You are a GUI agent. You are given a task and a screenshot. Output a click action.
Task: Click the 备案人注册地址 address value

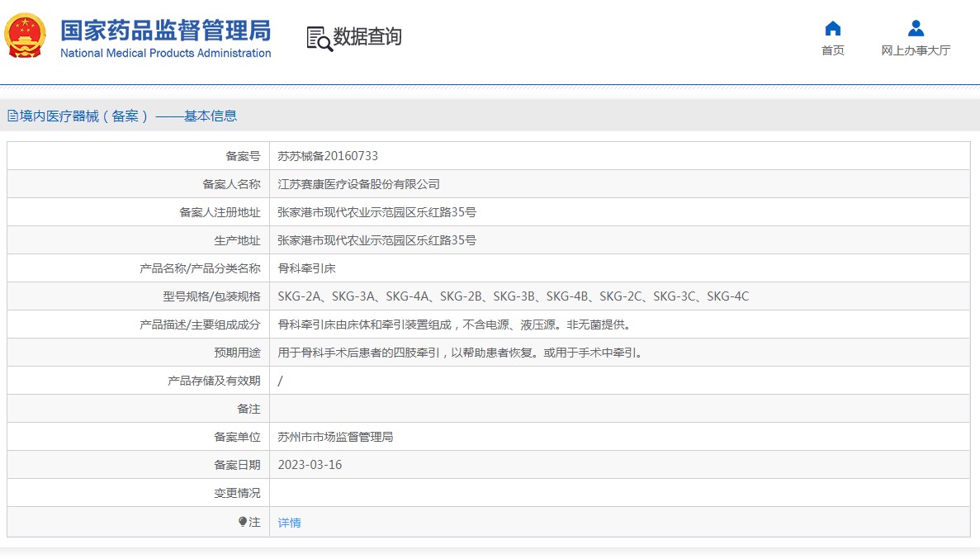click(x=376, y=212)
